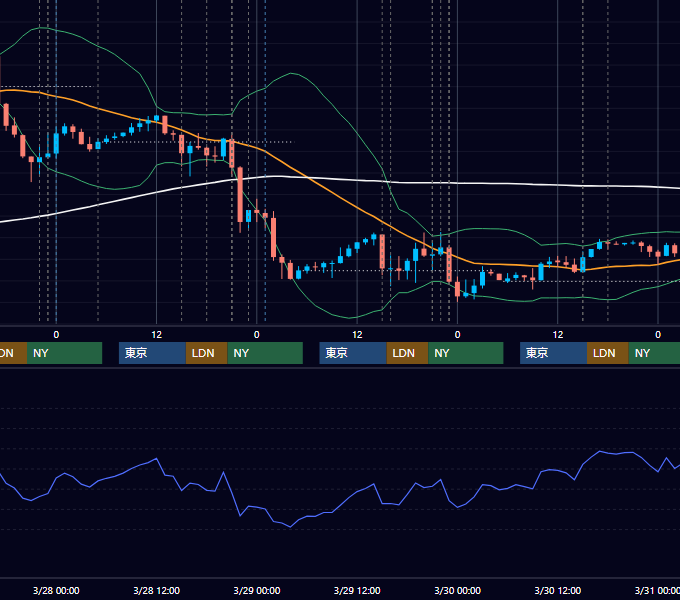Click hour label '12' above the 3/28 東京 block
The width and height of the screenshot is (680, 600).
point(157,335)
